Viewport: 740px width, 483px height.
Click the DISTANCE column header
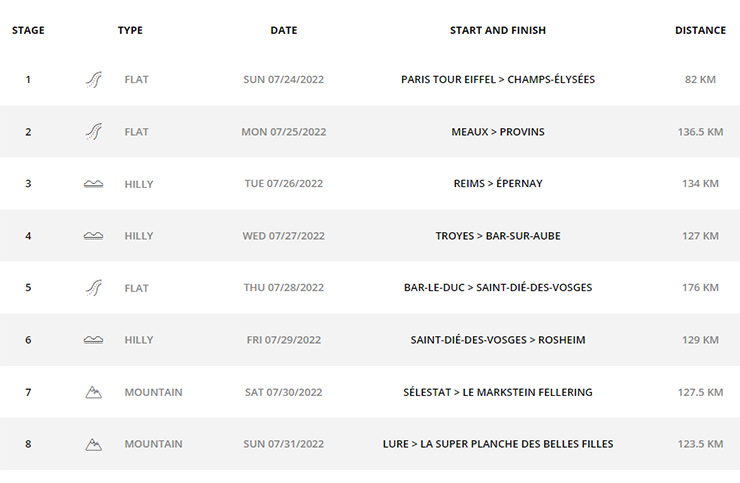(x=700, y=30)
